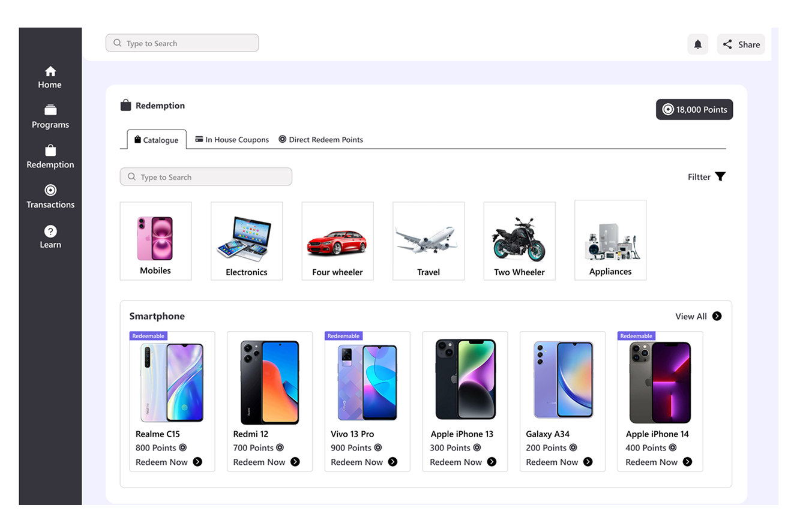The height and width of the screenshot is (532, 797).
Task: Click Redeem Now for Apple iPhone 13
Action: pos(456,462)
